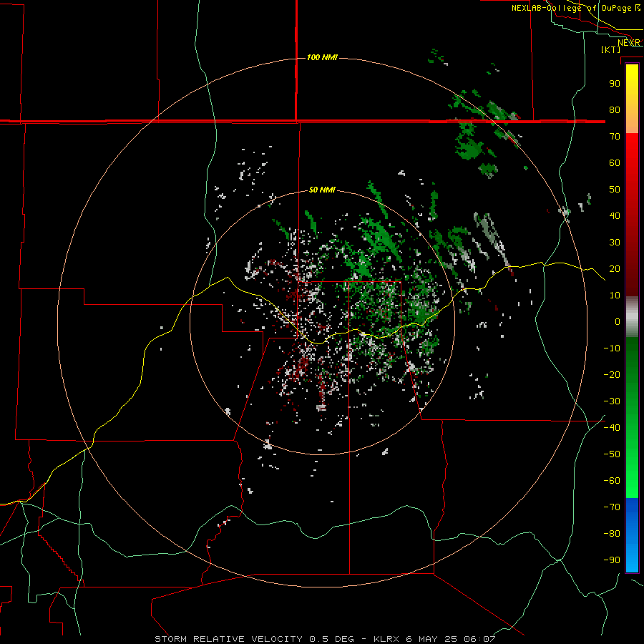Click the 40 value on velocity scale
The height and width of the screenshot is (644, 644).
[x=615, y=215]
